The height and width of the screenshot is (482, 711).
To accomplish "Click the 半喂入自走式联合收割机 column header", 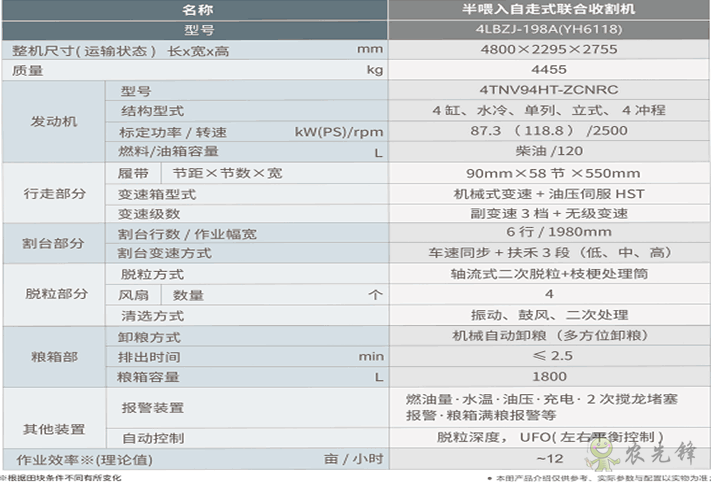I will coord(549,9).
